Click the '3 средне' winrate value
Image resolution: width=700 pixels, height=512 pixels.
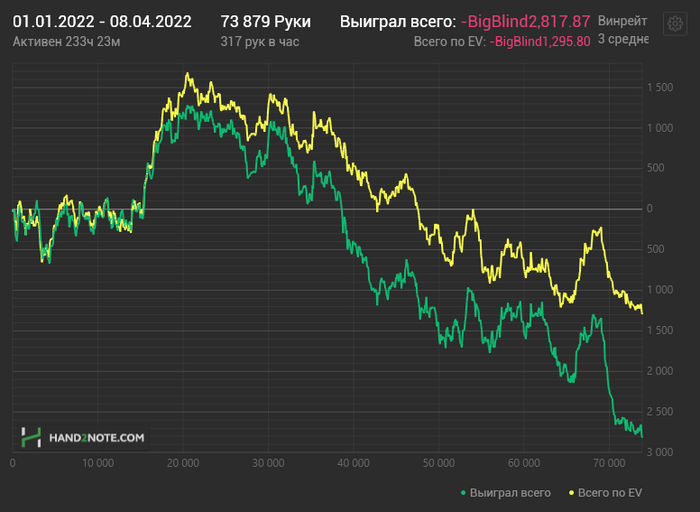point(623,39)
